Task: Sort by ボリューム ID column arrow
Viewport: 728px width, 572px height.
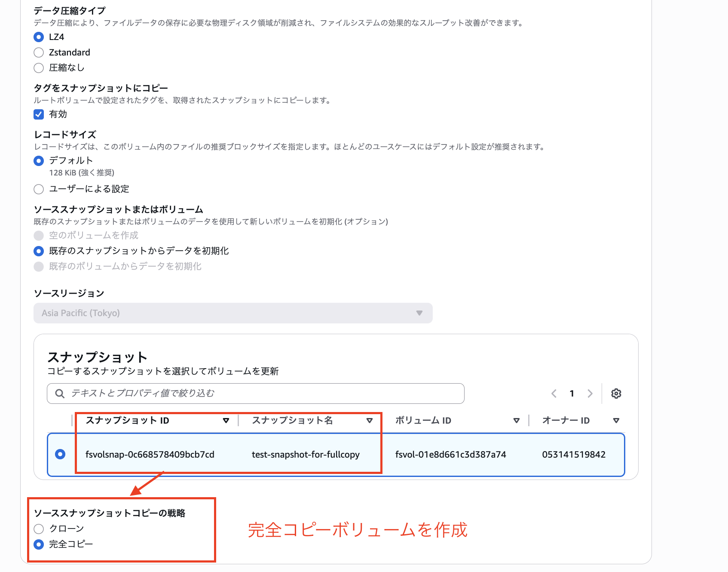Action: [517, 421]
